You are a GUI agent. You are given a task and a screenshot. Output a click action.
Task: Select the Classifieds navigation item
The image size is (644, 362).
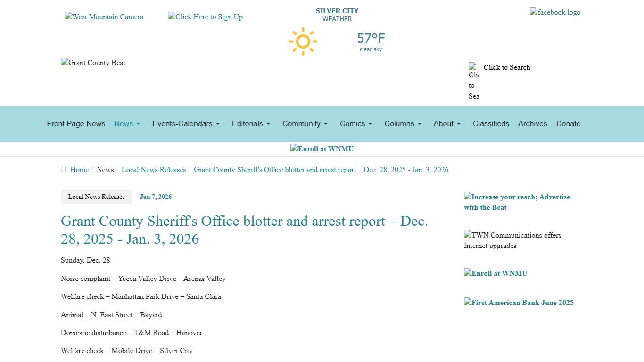pos(491,124)
